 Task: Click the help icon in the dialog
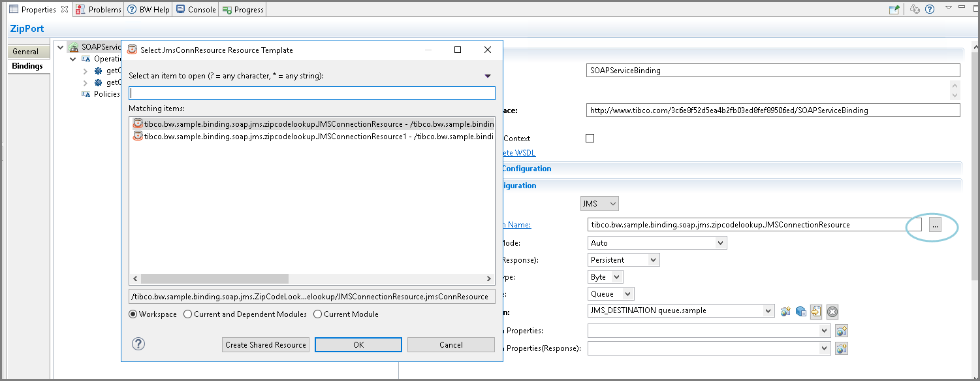point(138,344)
